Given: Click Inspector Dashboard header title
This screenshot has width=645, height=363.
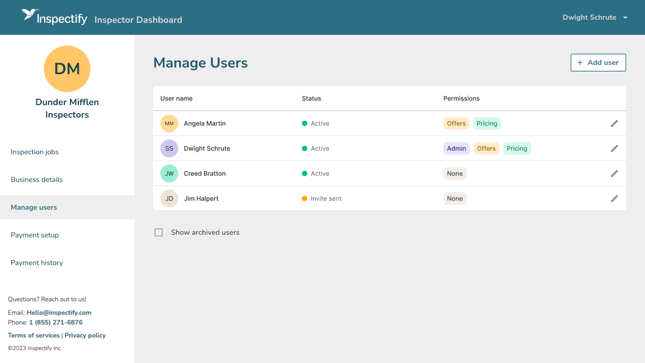Looking at the screenshot, I should pyautogui.click(x=138, y=20).
